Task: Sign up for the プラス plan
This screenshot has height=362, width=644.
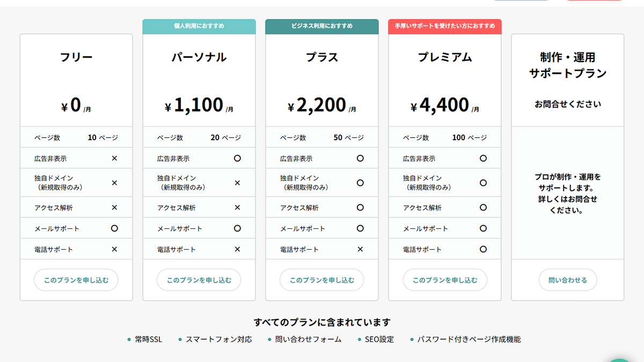Action: [321, 279]
